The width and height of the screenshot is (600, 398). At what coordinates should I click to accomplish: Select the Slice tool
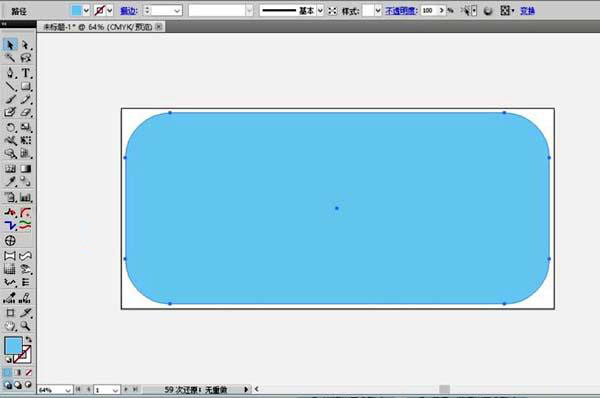click(26, 313)
